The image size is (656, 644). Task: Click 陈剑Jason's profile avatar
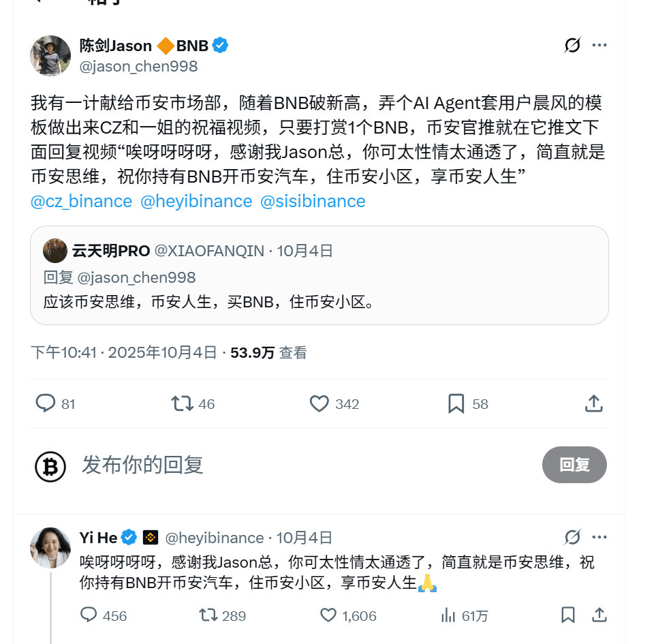click(50, 56)
